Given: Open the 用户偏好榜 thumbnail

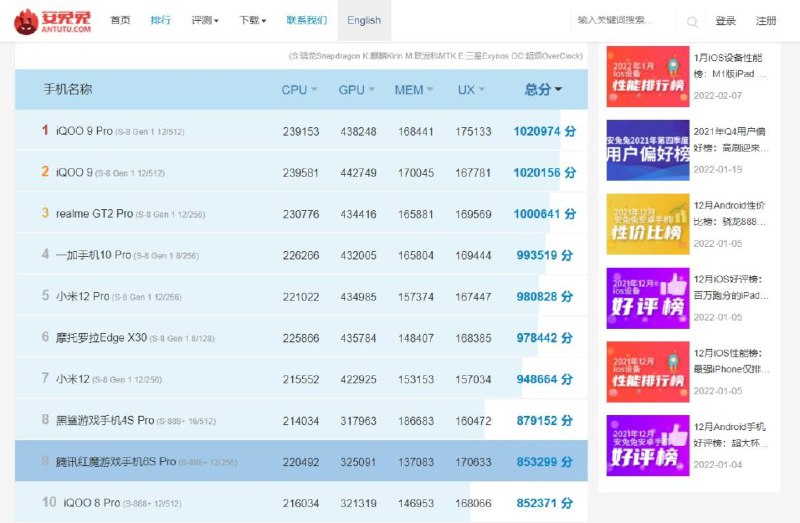Looking at the screenshot, I should [648, 151].
